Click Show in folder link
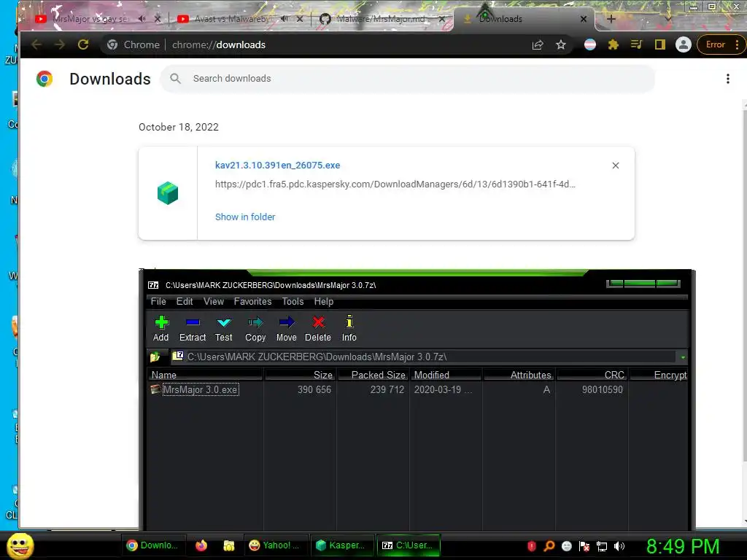The image size is (747, 560). 245,217
